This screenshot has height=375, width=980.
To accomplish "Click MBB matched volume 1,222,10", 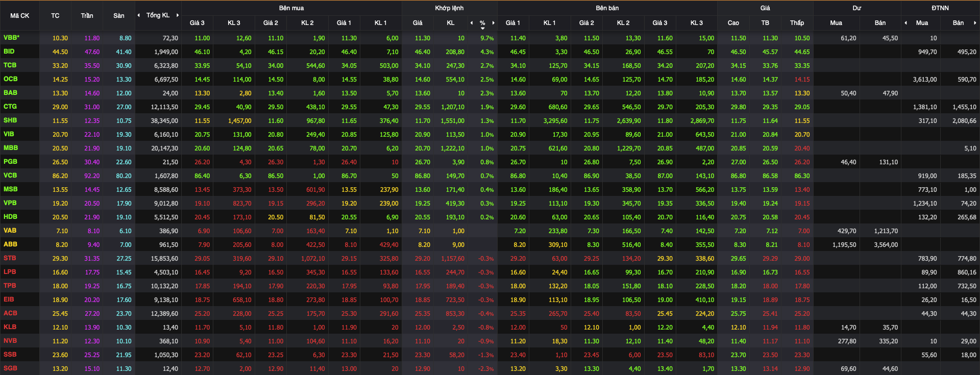I will point(453,148).
